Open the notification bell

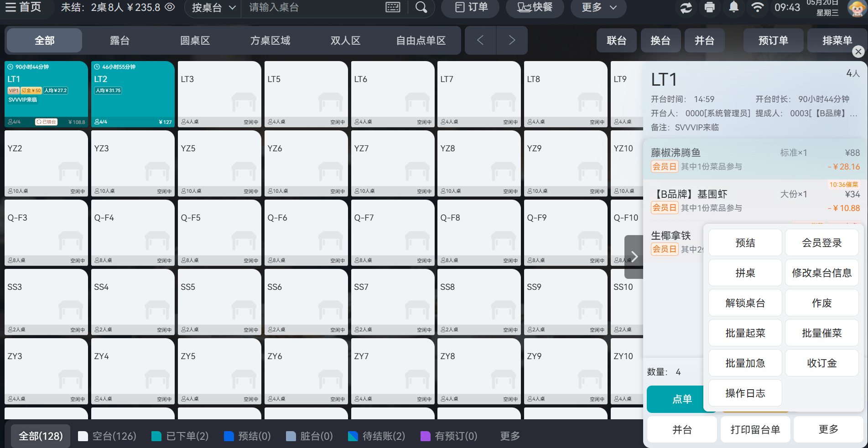pos(733,7)
